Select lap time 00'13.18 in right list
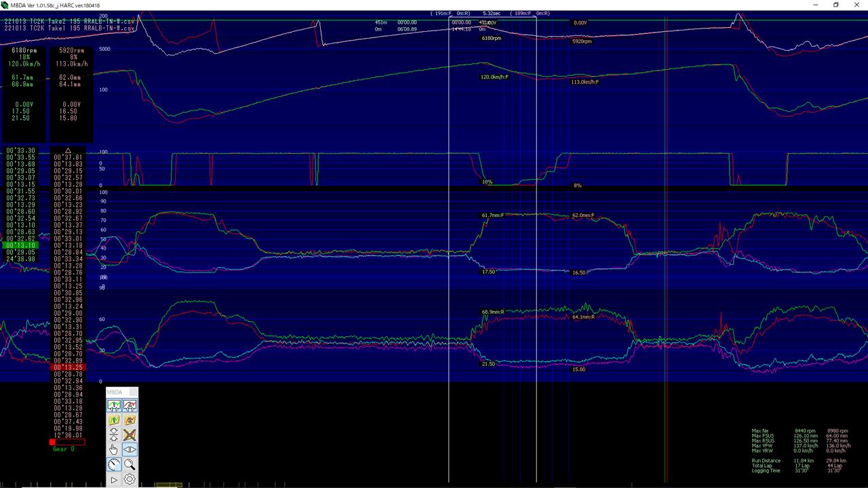Screen dimensions: 868x488 [x=68, y=245]
